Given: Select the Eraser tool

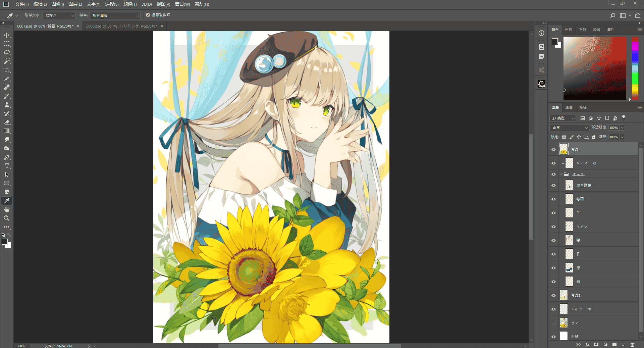Looking at the screenshot, I should 7,122.
